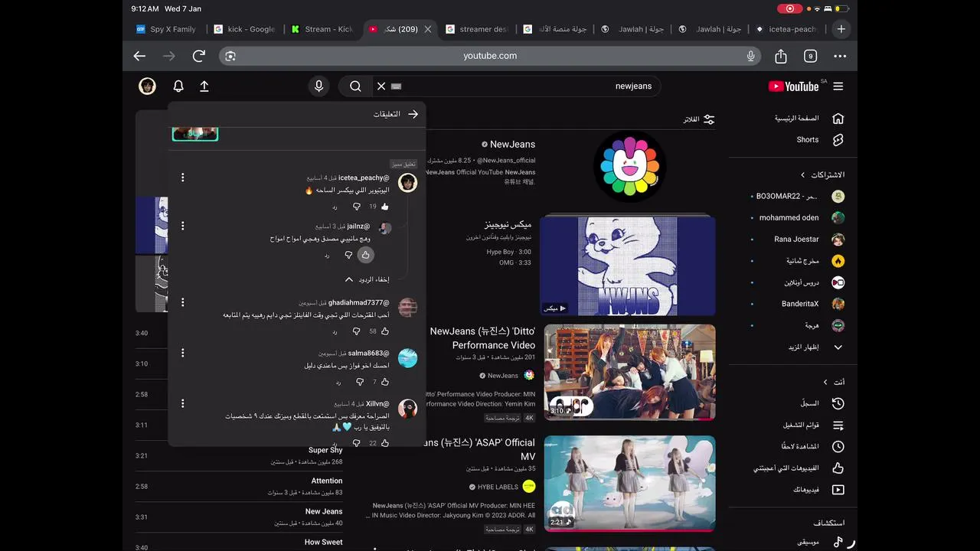The width and height of the screenshot is (980, 551).
Task: Click browser address bar microphone
Action: click(x=751, y=56)
